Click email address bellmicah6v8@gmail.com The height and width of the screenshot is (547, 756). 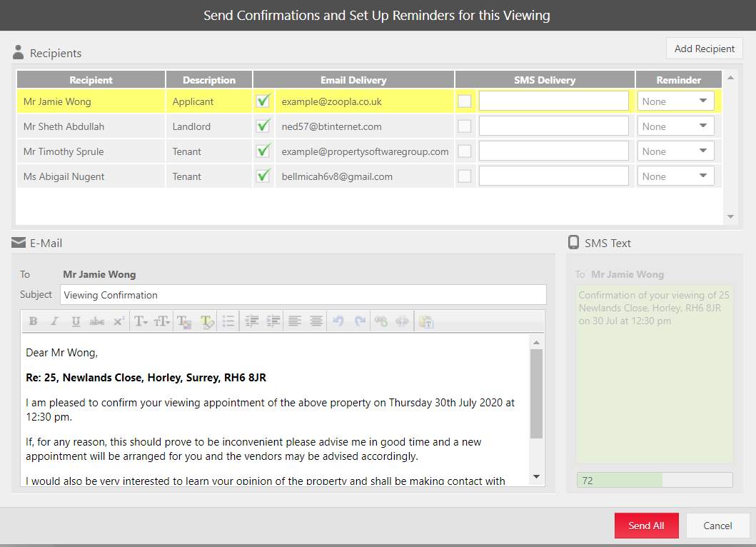tap(337, 177)
